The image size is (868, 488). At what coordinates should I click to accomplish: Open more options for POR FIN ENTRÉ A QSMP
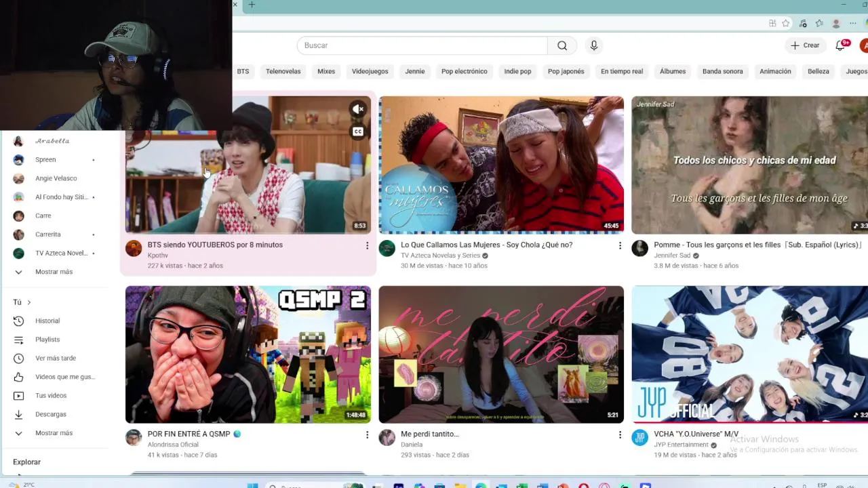tap(367, 434)
